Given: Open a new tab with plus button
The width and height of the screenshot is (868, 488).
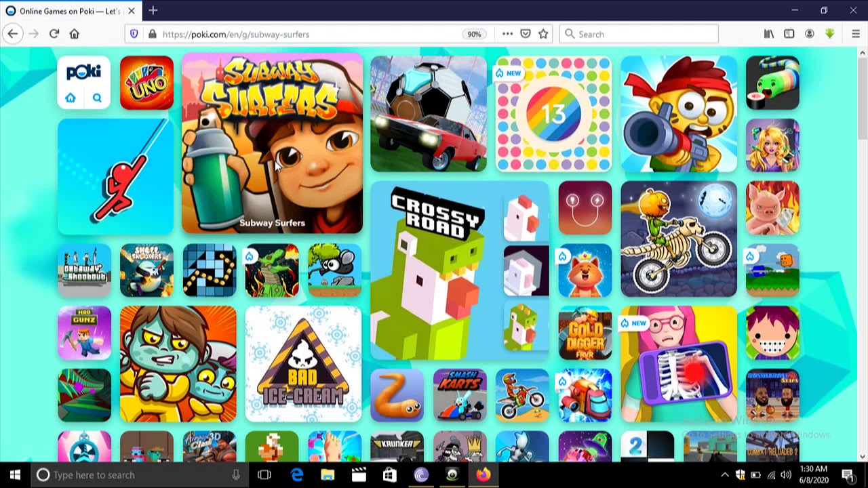Looking at the screenshot, I should [153, 10].
